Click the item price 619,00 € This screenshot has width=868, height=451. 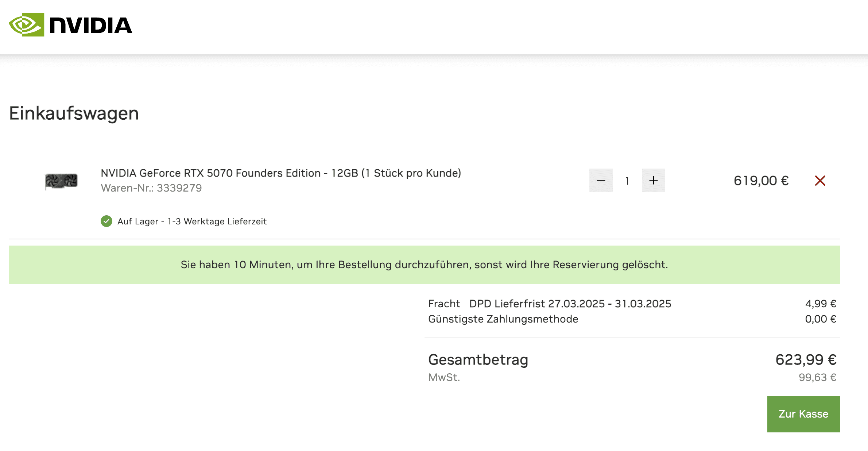coord(761,181)
